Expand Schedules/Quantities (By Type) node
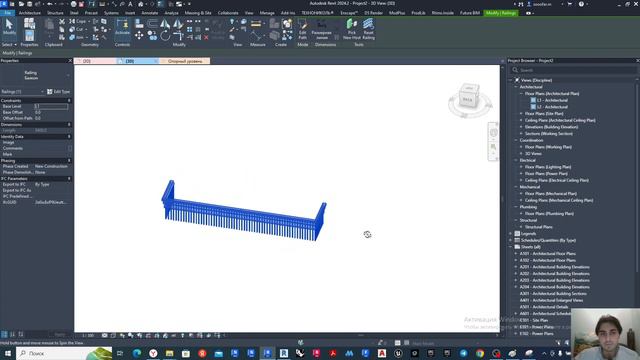The image size is (640, 360). click(x=511, y=240)
